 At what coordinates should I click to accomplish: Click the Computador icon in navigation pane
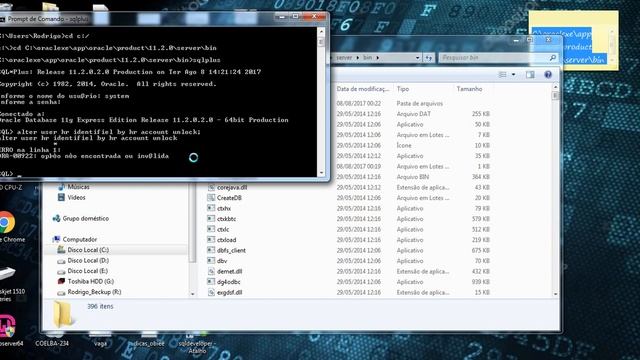coord(56,240)
